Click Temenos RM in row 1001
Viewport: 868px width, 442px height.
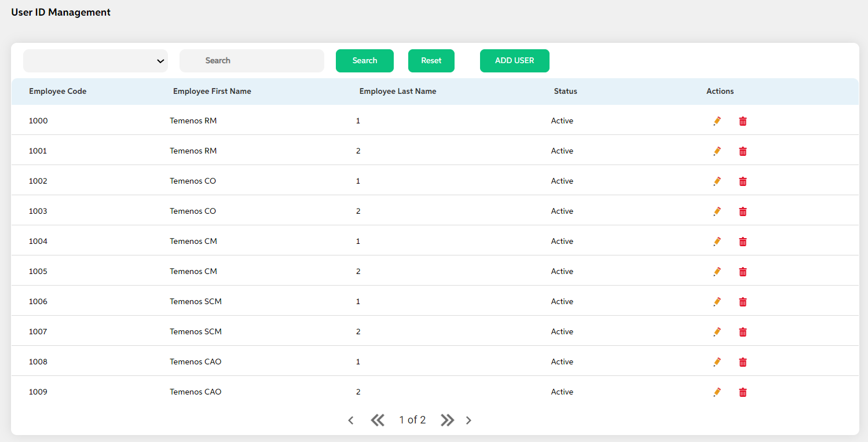193,151
